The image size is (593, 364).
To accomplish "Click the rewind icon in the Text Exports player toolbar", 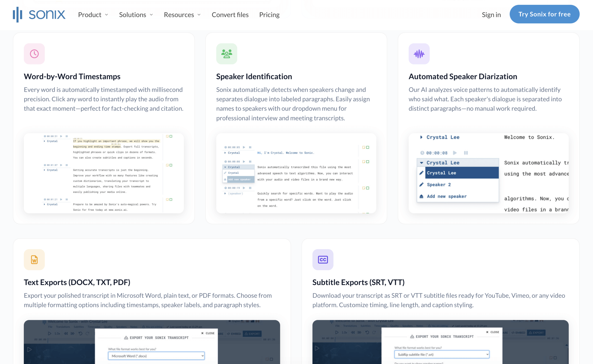I will point(66,334).
